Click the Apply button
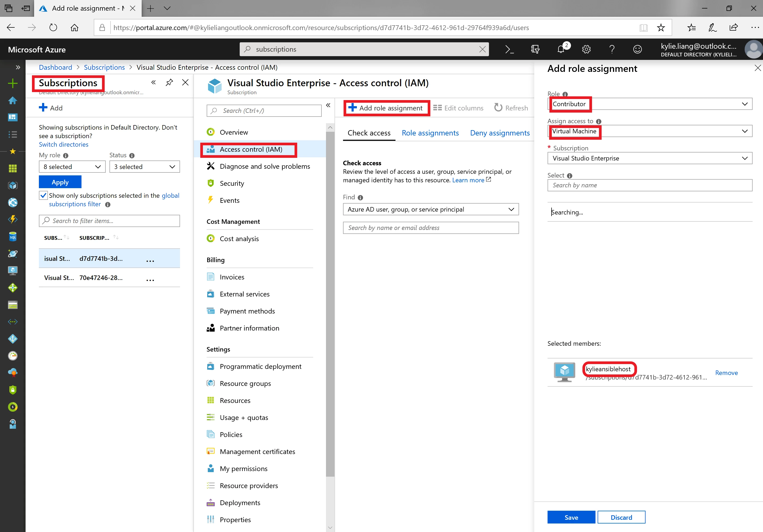763x532 pixels. (x=60, y=182)
